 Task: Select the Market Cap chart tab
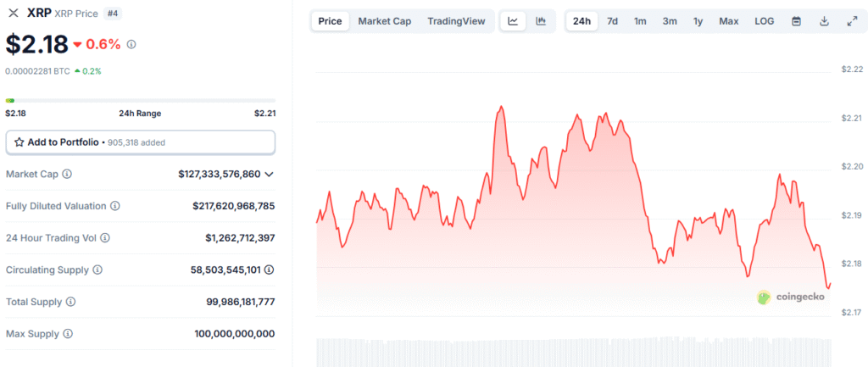point(385,21)
